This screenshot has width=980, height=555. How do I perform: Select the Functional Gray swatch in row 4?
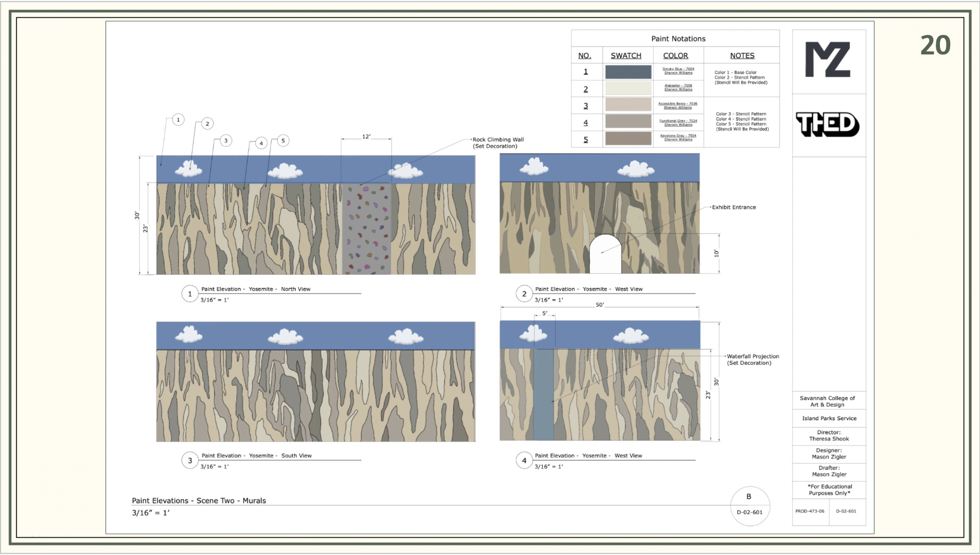point(628,121)
